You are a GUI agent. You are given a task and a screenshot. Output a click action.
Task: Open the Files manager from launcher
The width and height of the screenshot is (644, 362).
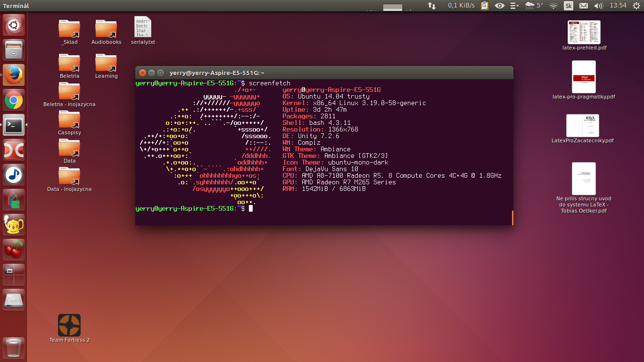click(14, 49)
